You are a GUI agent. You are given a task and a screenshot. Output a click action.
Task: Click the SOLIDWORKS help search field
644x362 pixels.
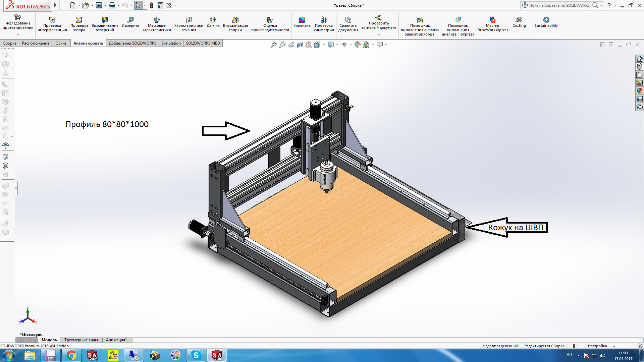(x=559, y=5)
